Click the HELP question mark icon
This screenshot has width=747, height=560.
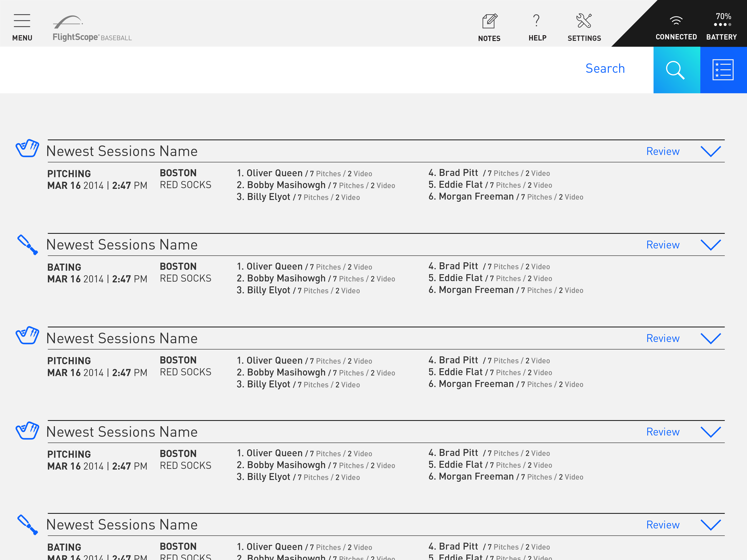click(x=537, y=21)
